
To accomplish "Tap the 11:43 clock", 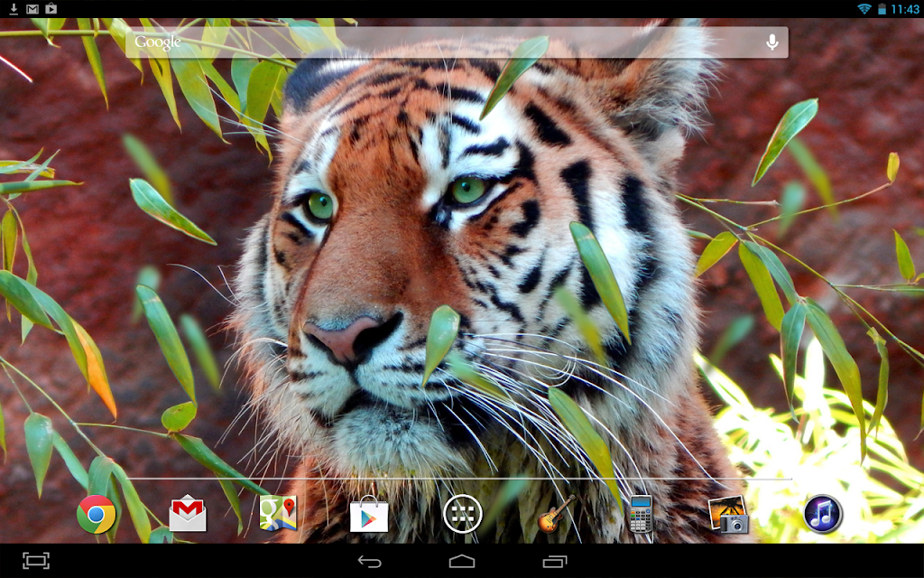I will coord(905,9).
